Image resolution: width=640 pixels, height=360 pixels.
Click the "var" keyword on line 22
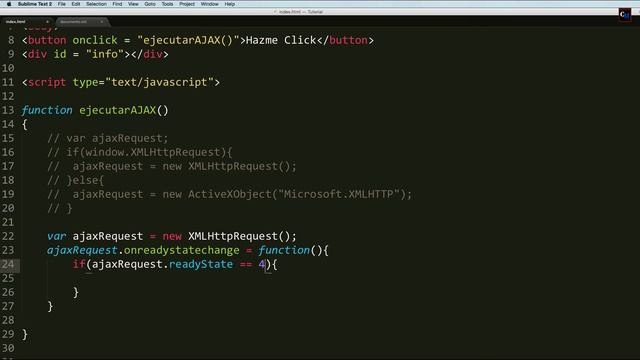point(57,236)
